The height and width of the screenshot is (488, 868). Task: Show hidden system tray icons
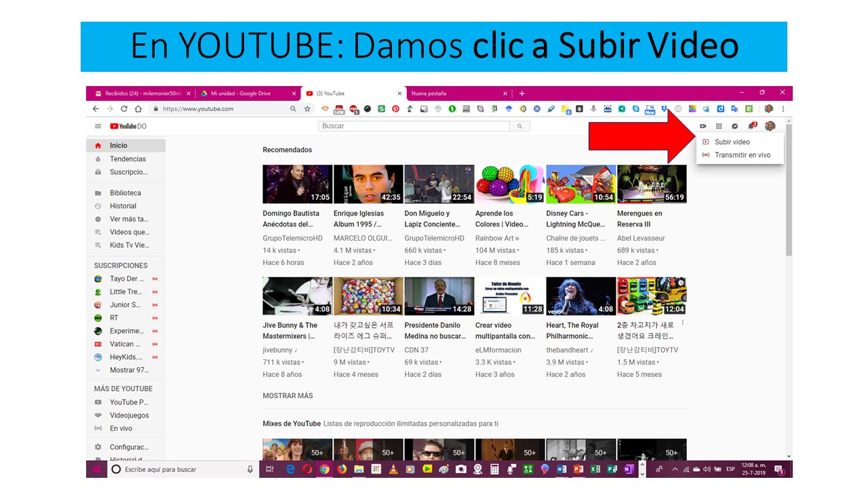[x=675, y=469]
